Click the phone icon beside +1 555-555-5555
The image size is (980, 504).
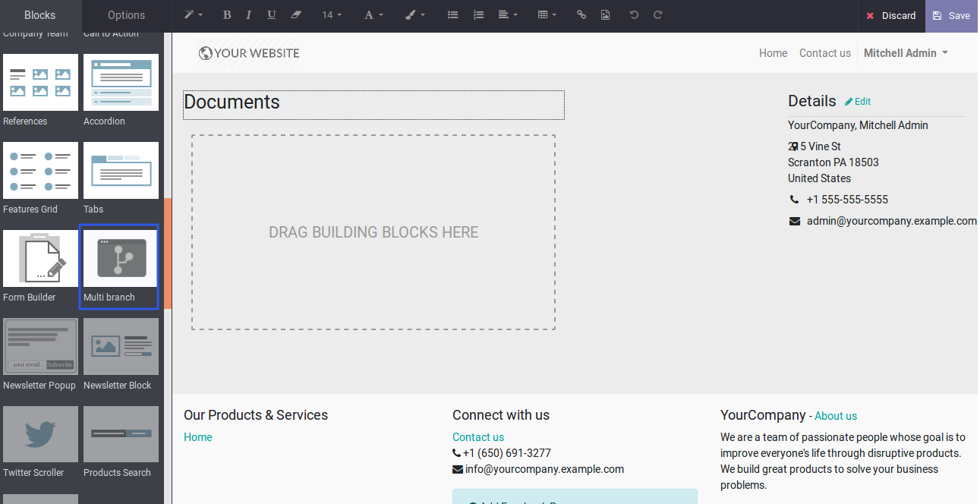[x=794, y=200]
